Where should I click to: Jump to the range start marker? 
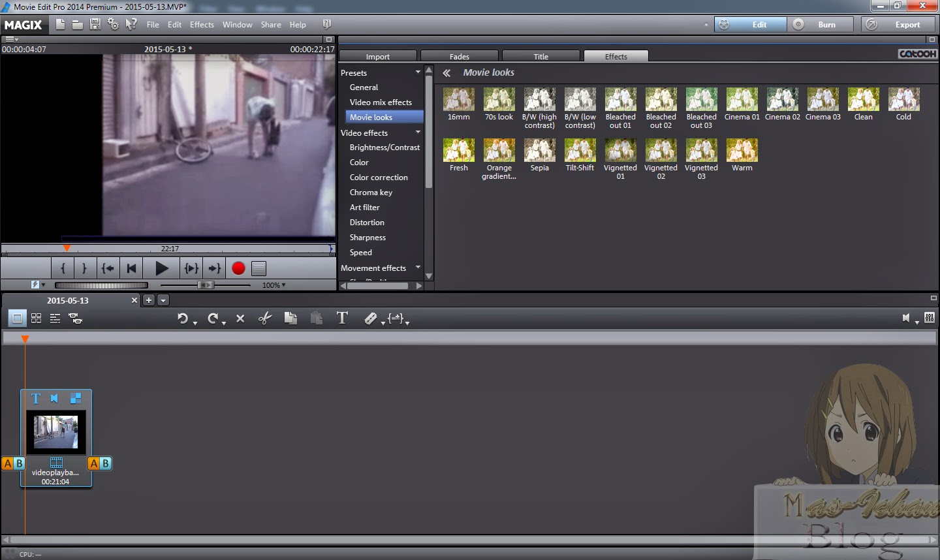pyautogui.click(x=108, y=268)
